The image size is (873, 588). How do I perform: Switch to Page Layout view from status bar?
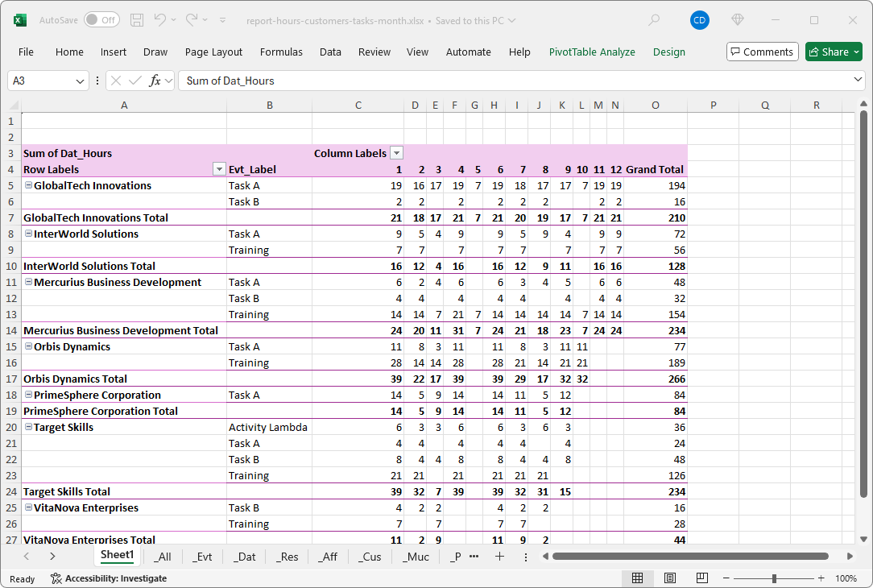[670, 578]
